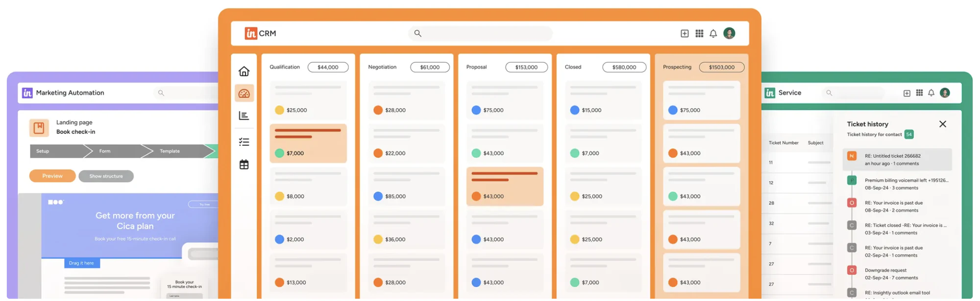Click the search icon in Service window
The width and height of the screenshot is (980, 301).
click(x=829, y=93)
